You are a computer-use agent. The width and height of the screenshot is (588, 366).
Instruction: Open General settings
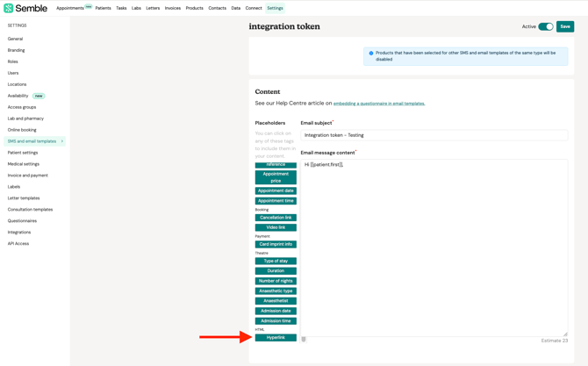[x=16, y=39]
